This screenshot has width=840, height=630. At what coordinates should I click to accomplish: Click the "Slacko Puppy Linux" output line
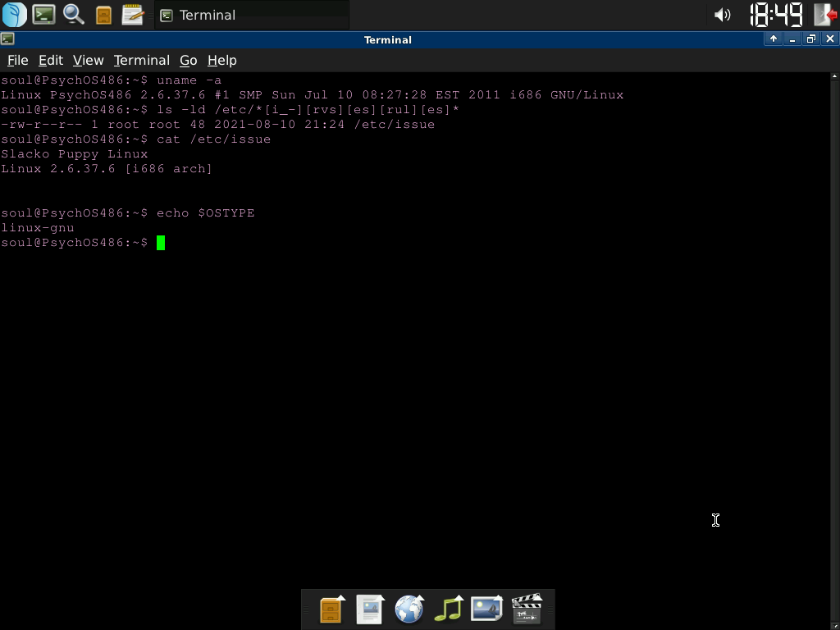75,153
